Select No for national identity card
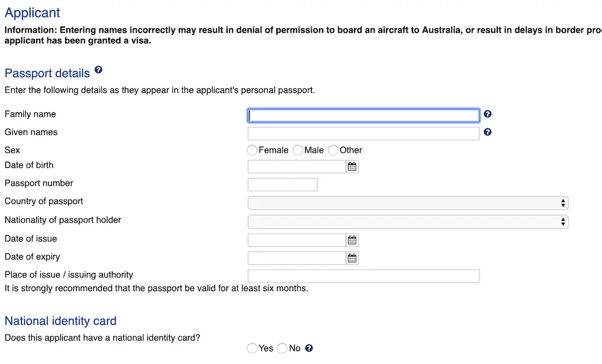Screen dimensions: 602x364 [282, 348]
